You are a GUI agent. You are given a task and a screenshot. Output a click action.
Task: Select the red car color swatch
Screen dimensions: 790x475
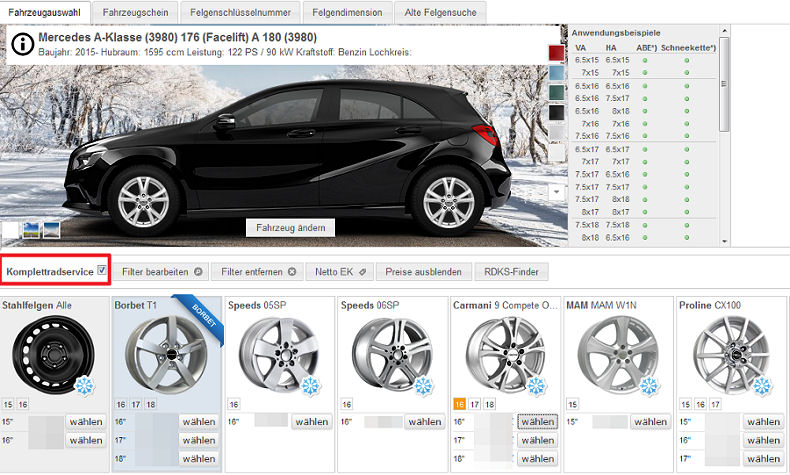[x=556, y=53]
